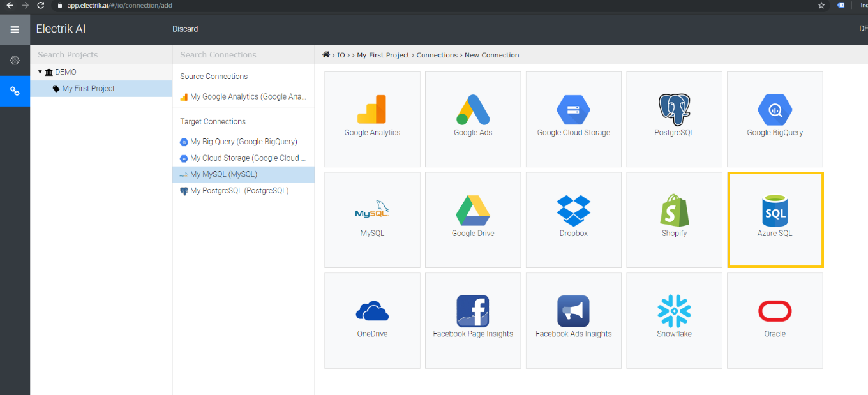
Task: Click the Discard button
Action: pyautogui.click(x=185, y=29)
